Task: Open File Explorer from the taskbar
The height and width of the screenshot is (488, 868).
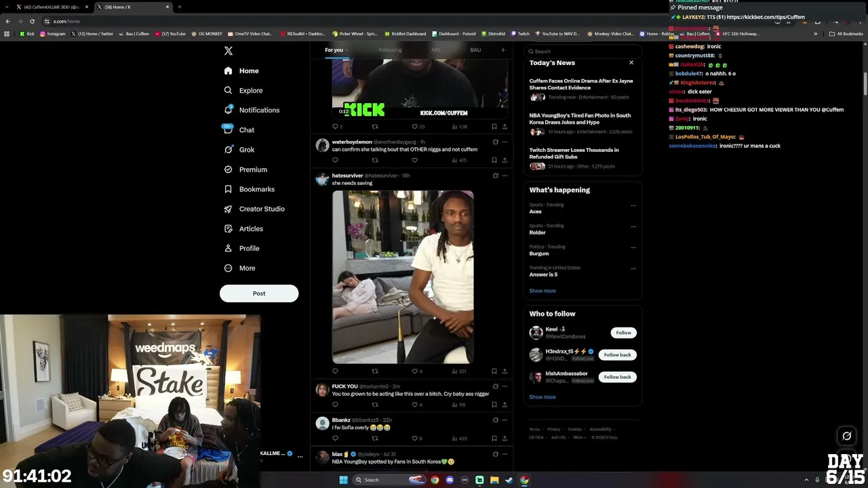Action: click(x=494, y=480)
